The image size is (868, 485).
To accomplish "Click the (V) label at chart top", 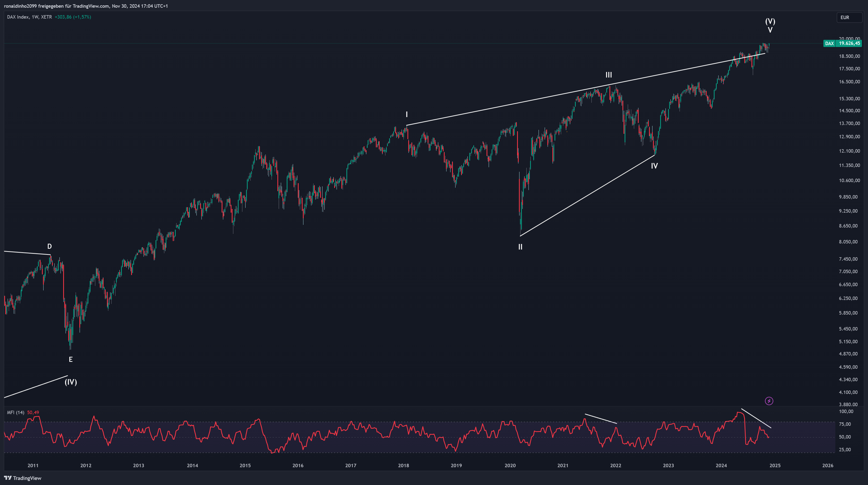I will [770, 22].
